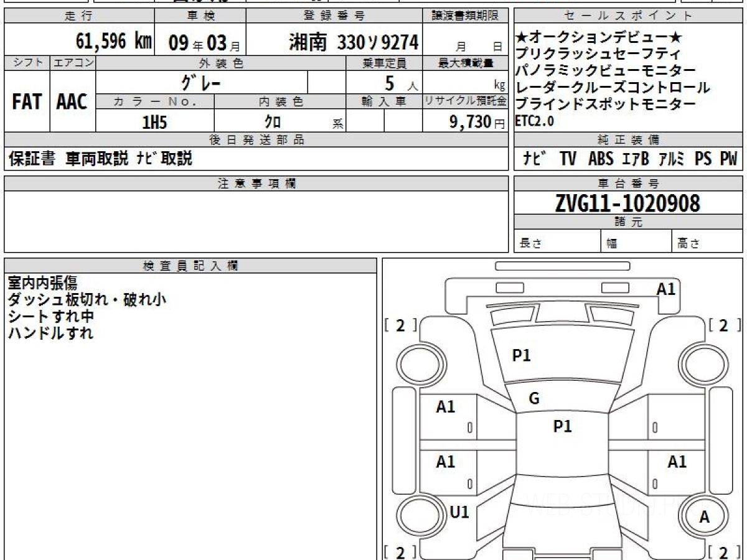Select the 車検 header cell
Screen dimensions: 747x560
click(x=200, y=16)
